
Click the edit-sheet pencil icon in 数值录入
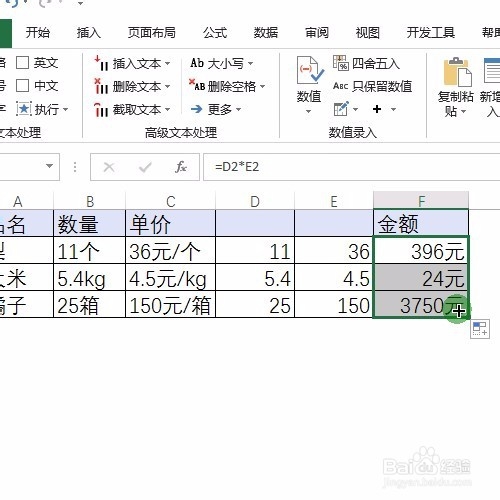341,109
